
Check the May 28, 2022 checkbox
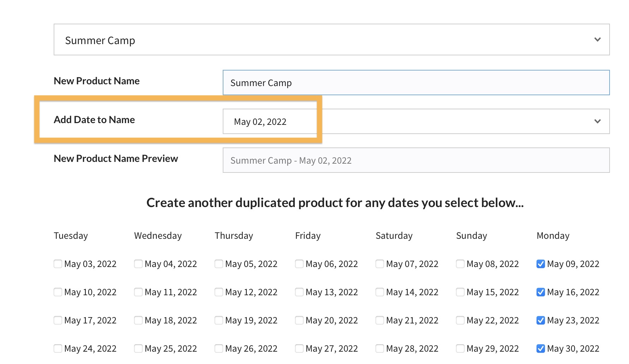(380, 348)
